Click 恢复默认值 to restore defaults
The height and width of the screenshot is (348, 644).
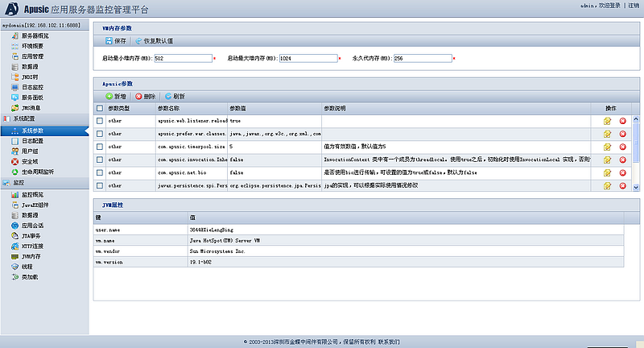tap(155, 40)
